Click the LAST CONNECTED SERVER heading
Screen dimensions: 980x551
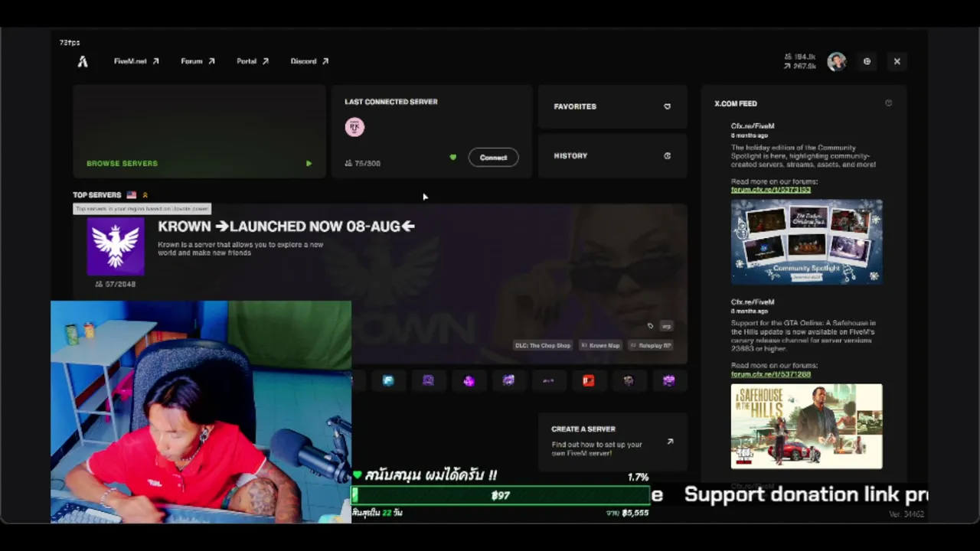[390, 102]
